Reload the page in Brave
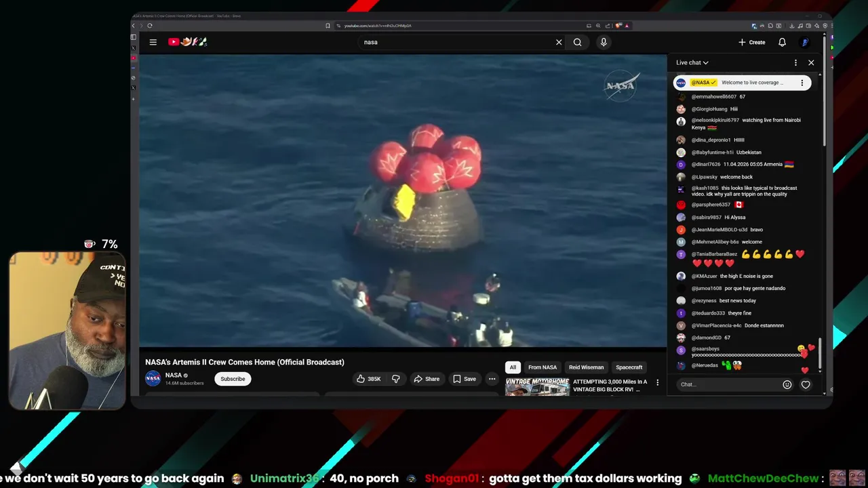868x488 pixels. click(x=150, y=26)
